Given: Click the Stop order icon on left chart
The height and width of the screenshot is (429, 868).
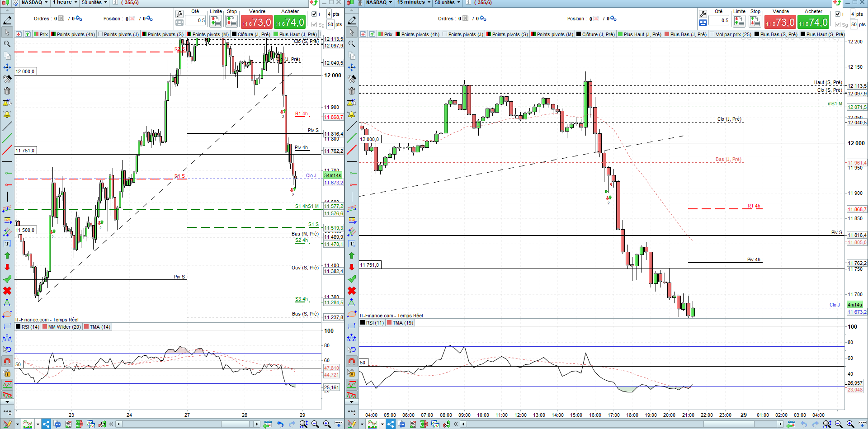Looking at the screenshot, I should 231,21.
